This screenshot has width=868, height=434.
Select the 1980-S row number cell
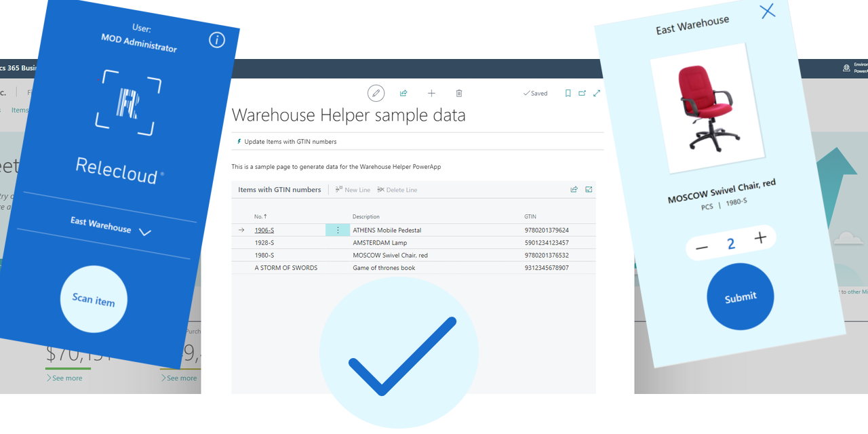[264, 255]
